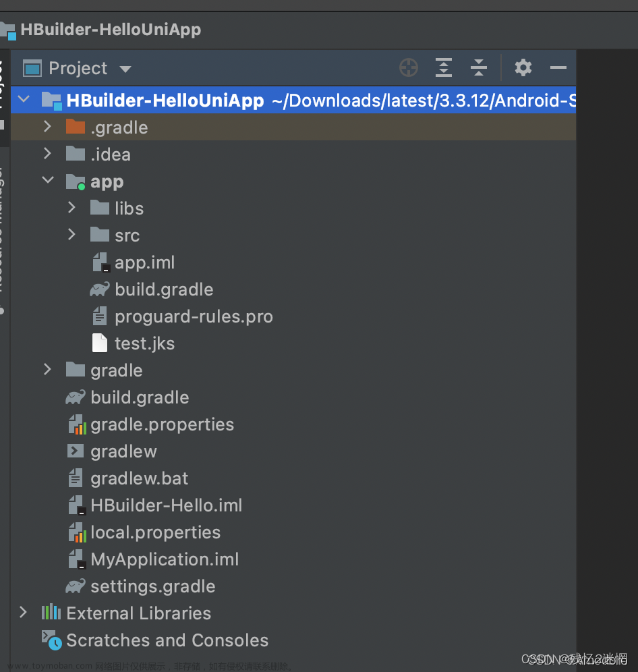The height and width of the screenshot is (672, 638).
Task: Click HBuilder-HelloUniApp in the top navigation bar
Action: click(x=111, y=30)
